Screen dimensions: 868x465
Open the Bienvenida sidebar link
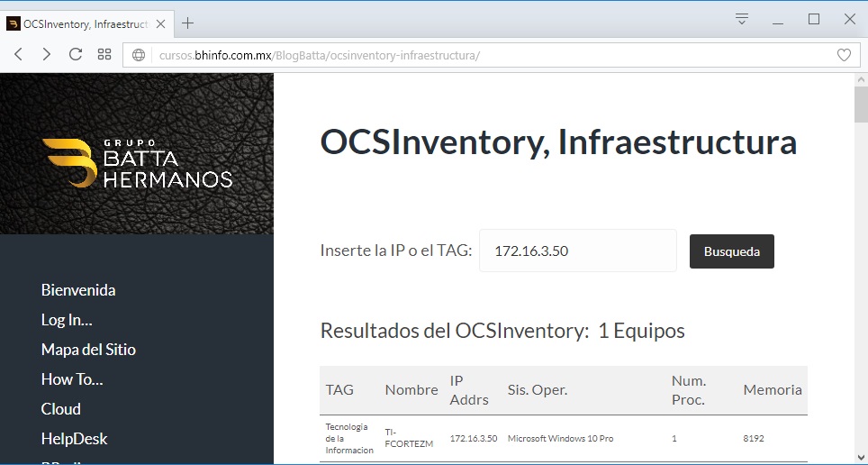click(x=78, y=290)
